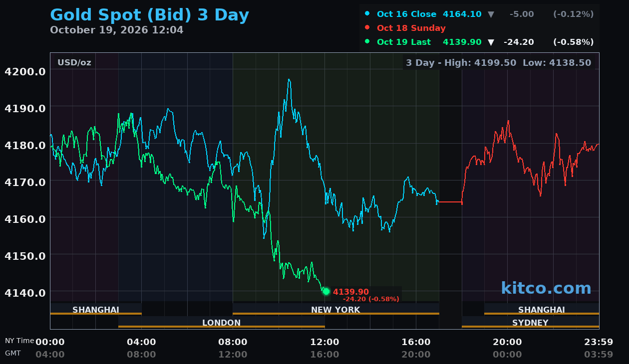
Task: Click the 20:00 NY time tick
Action: pos(507,342)
